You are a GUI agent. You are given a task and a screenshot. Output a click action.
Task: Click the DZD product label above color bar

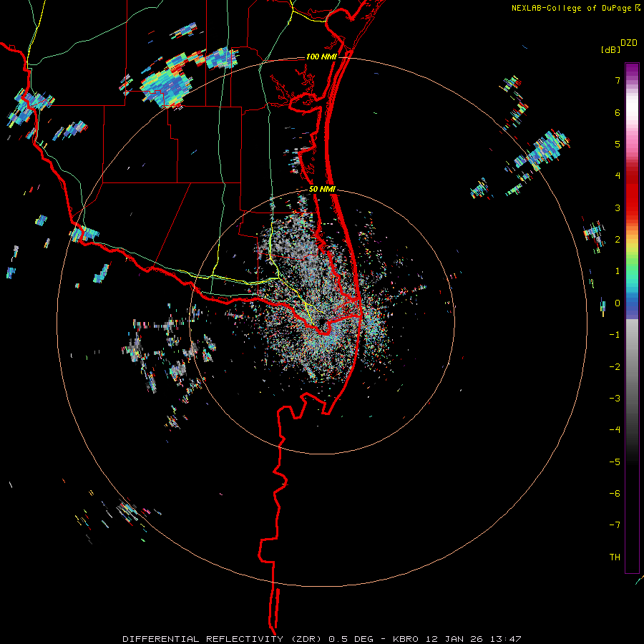(628, 43)
